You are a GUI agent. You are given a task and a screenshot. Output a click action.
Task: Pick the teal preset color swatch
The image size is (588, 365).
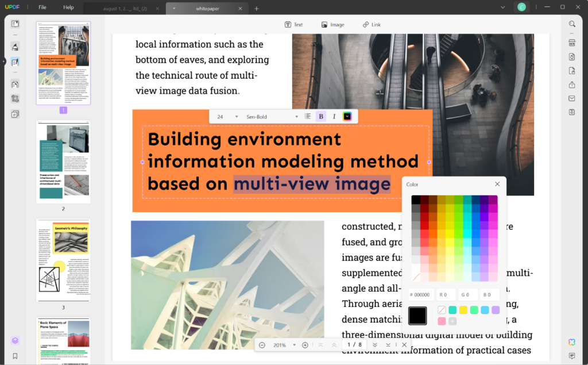click(x=452, y=310)
